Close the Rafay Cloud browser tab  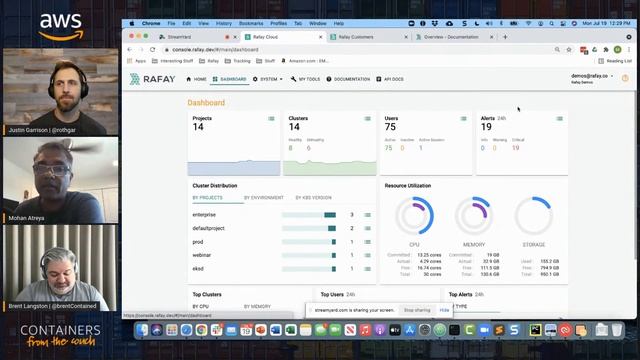320,37
